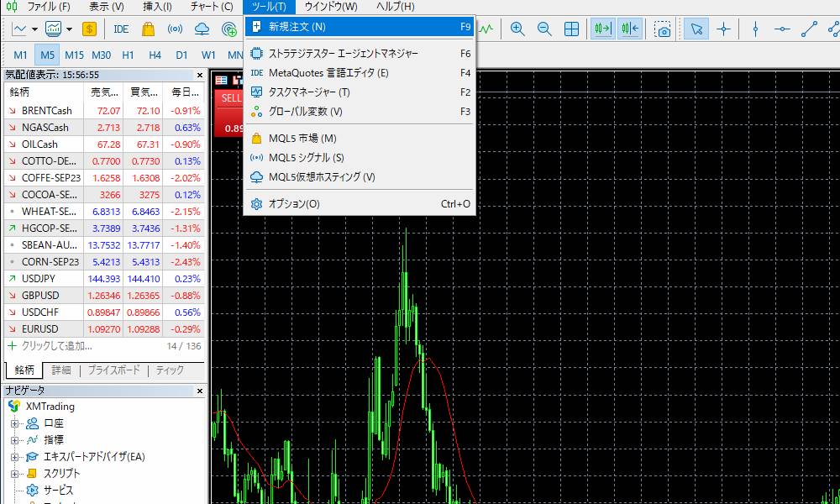Activate the cursor arrow mode
This screenshot has height=504, width=840.
click(696, 29)
